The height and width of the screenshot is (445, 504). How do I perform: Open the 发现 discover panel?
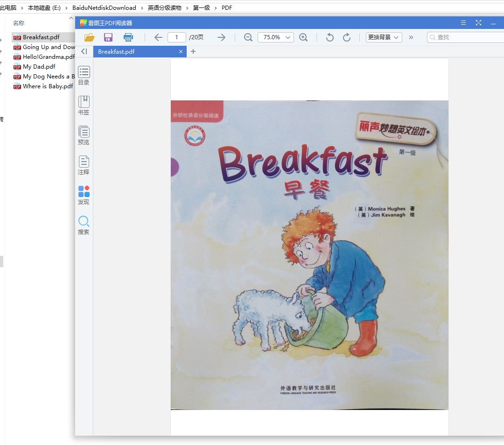[x=84, y=195]
